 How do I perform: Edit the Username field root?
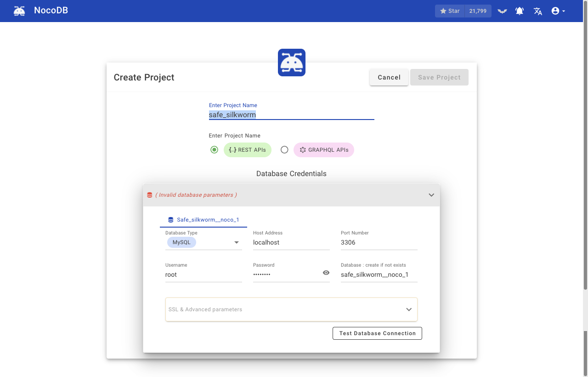[204, 274]
